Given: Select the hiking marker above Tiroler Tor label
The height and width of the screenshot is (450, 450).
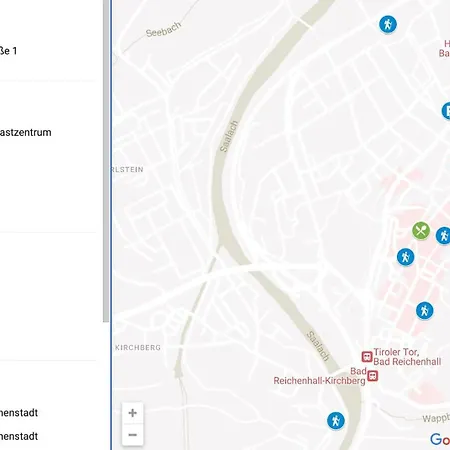Looking at the screenshot, I should tap(424, 311).
